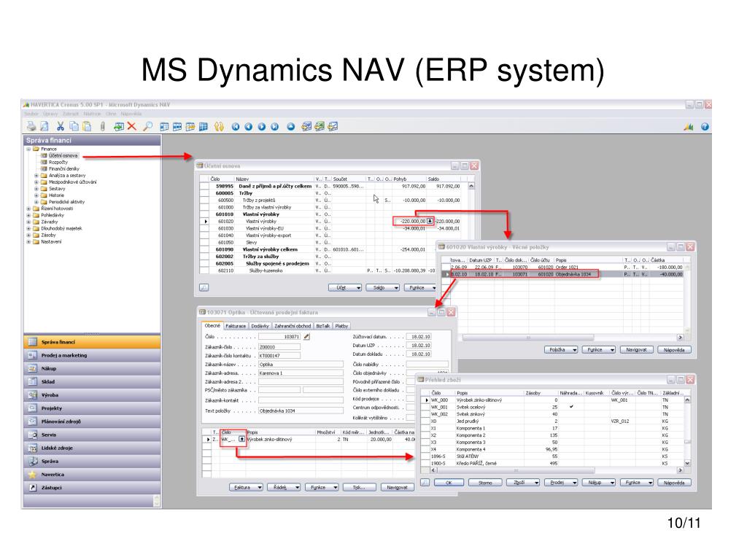The width and height of the screenshot is (747, 560).
Task: Click the magnifier Find icon in the toolbar
Action: (x=147, y=126)
